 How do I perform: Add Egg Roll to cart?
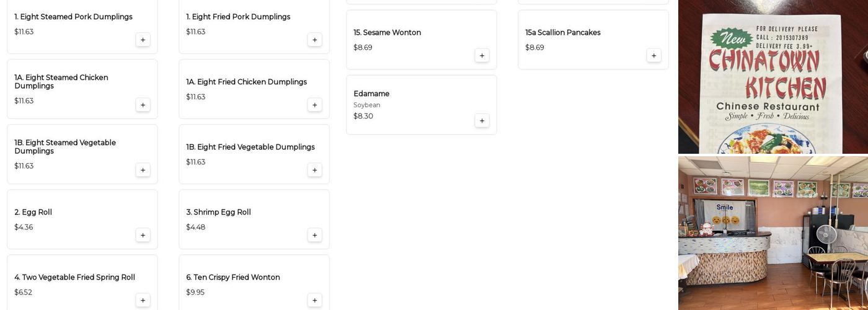[143, 236]
